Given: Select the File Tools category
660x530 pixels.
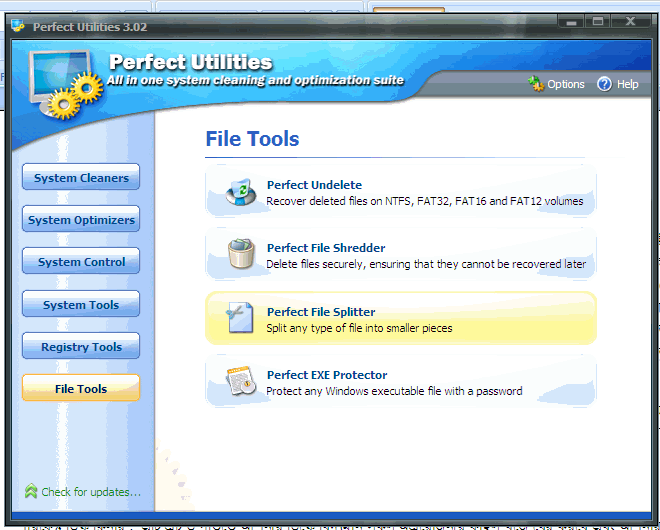Looking at the screenshot, I should click(x=81, y=388).
